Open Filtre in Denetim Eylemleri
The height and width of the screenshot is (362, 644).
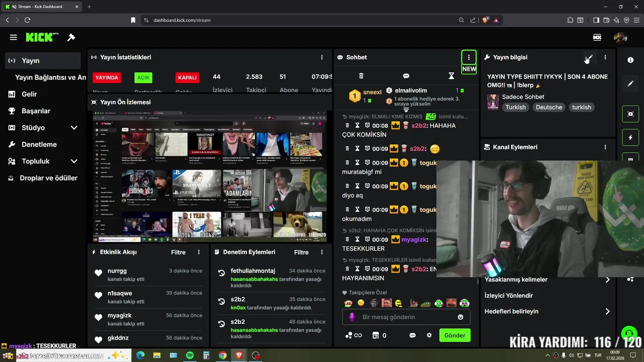pos(301,252)
